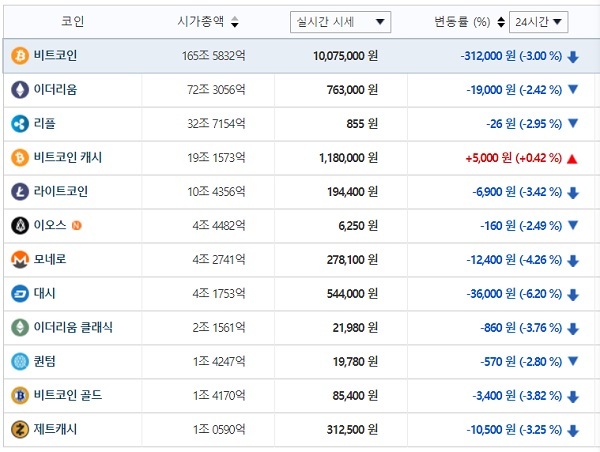Sort by 시가총액 using sort arrows
The width and height of the screenshot is (600, 452).
[x=235, y=22]
